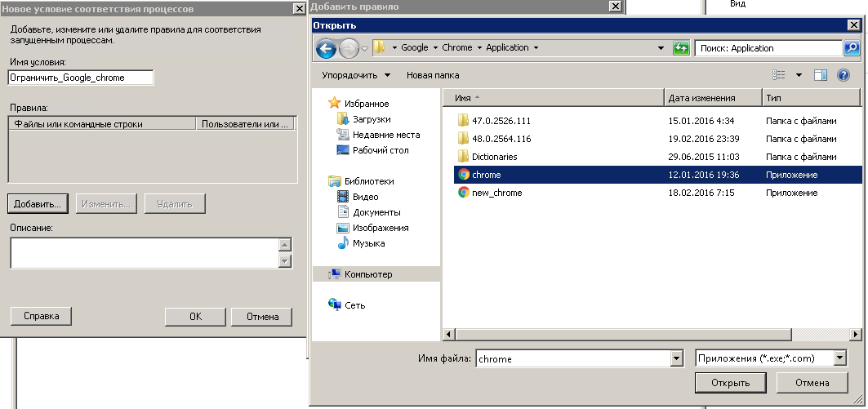Toggle the preview pane icon
868x409 pixels.
(821, 75)
